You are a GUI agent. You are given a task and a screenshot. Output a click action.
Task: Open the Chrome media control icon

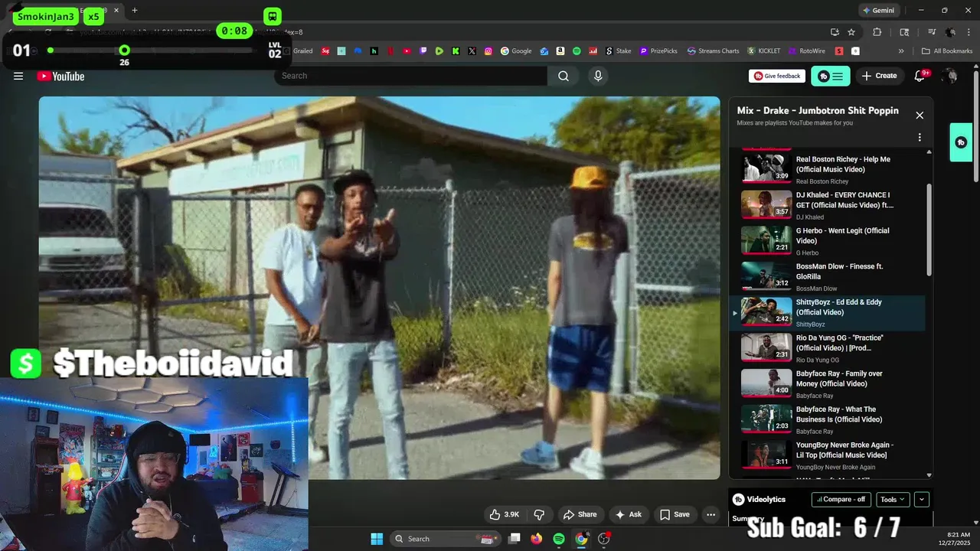point(932,32)
